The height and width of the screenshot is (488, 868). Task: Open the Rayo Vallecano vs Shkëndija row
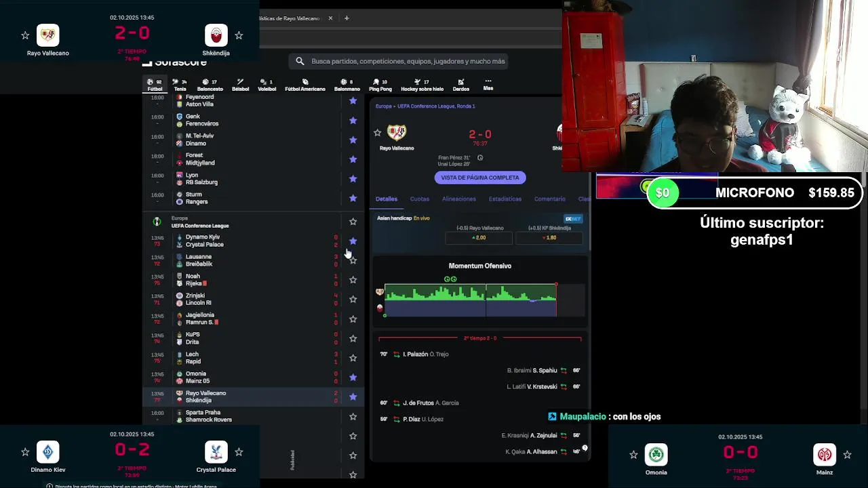point(254,396)
